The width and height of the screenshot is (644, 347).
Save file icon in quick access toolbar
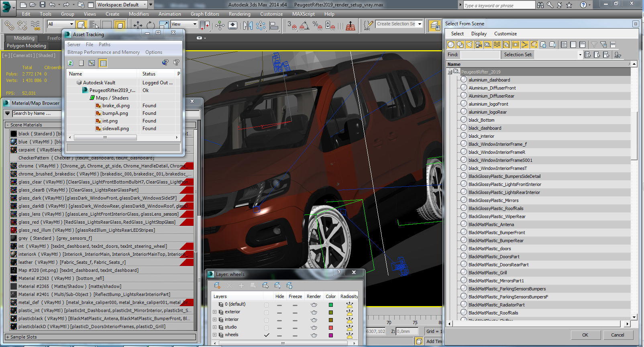(x=43, y=5)
